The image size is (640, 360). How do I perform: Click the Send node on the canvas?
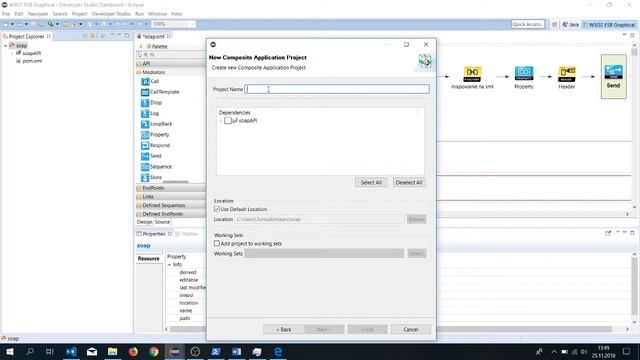pyautogui.click(x=613, y=77)
